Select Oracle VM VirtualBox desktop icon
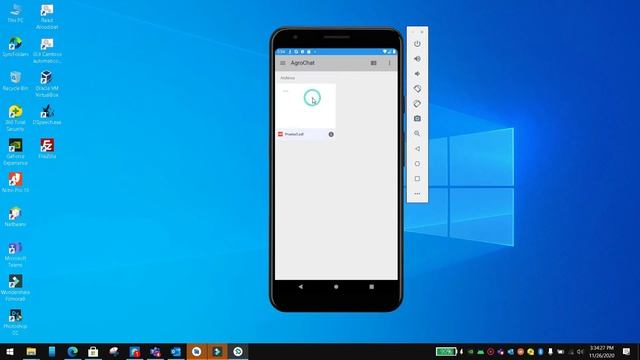The image size is (640, 360). click(x=47, y=84)
